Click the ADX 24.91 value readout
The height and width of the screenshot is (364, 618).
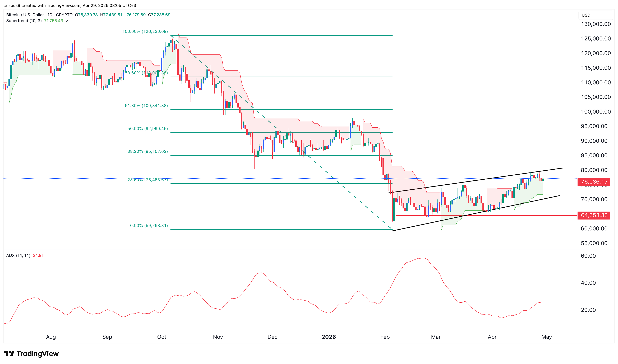point(38,256)
